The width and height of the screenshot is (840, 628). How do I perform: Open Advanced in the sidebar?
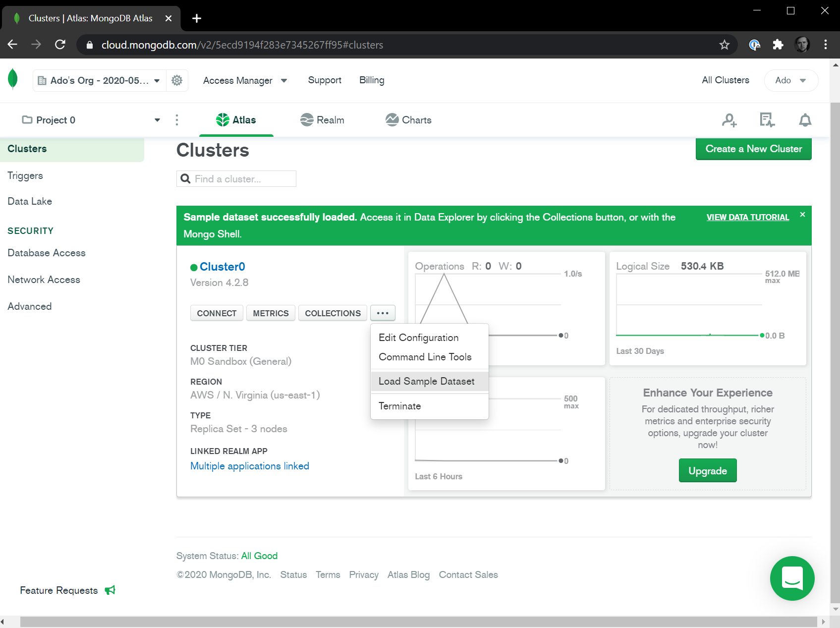[30, 306]
